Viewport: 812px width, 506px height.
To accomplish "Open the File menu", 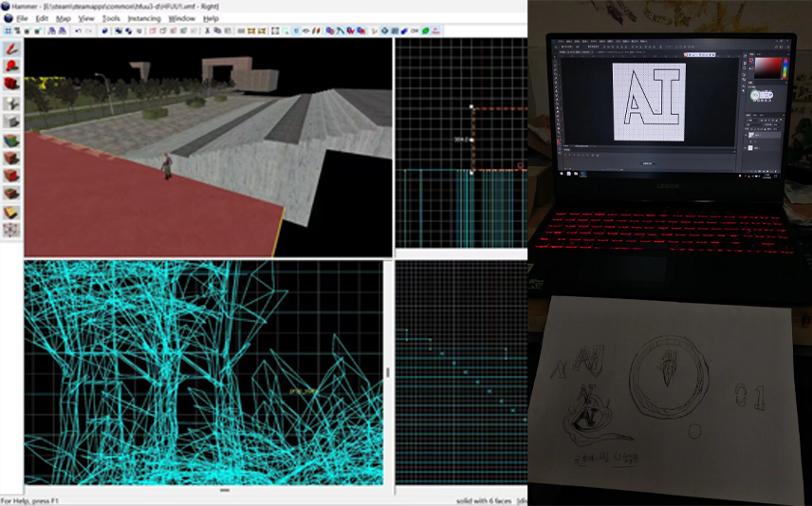I will pyautogui.click(x=22, y=18).
